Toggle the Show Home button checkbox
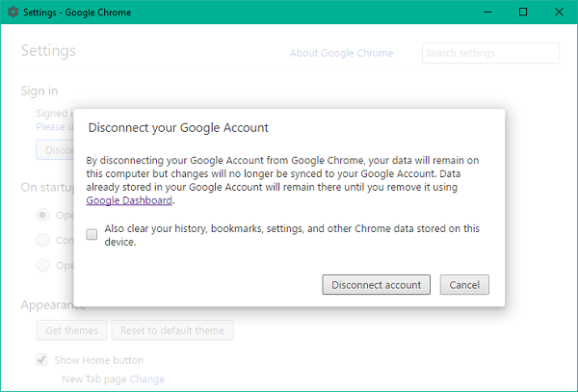This screenshot has width=578, height=392. (x=42, y=360)
